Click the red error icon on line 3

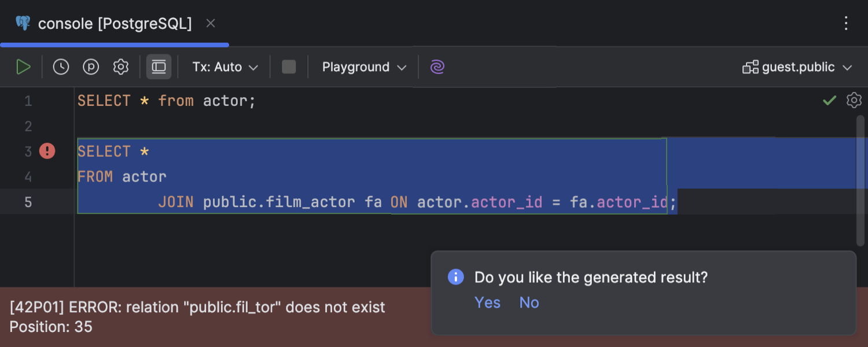pos(47,152)
